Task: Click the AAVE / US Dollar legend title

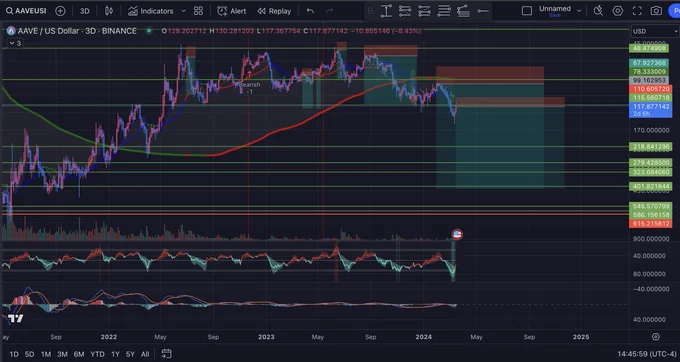Action: (x=77, y=31)
